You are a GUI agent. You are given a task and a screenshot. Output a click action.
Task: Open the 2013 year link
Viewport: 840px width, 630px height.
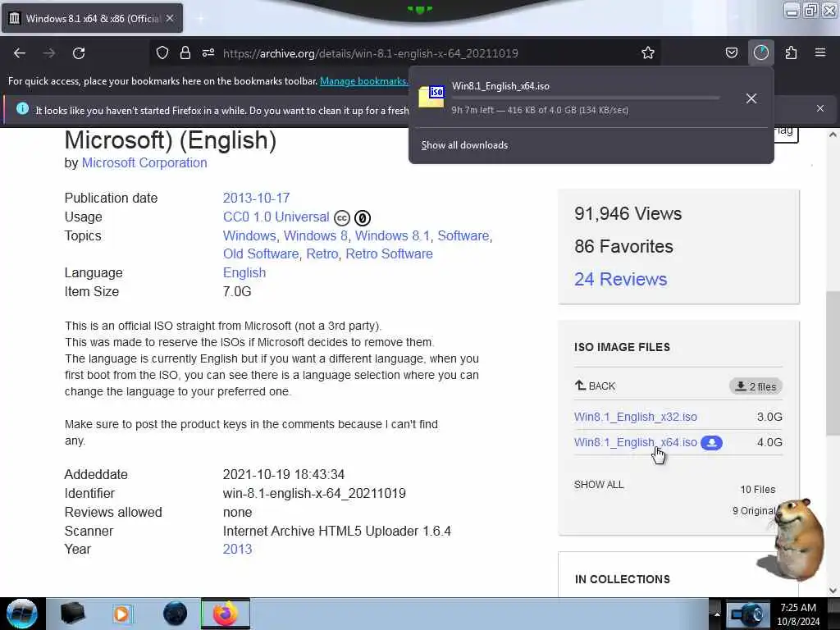point(237,549)
